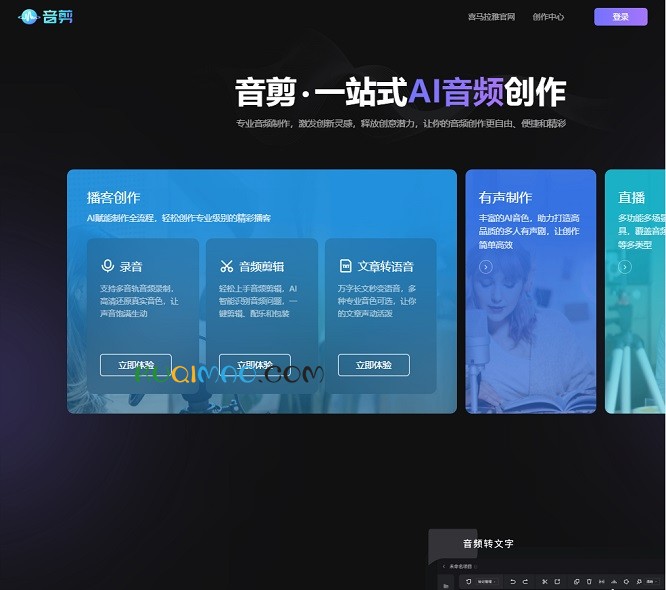Select the 直播 card title
666x590 pixels.
coord(632,198)
